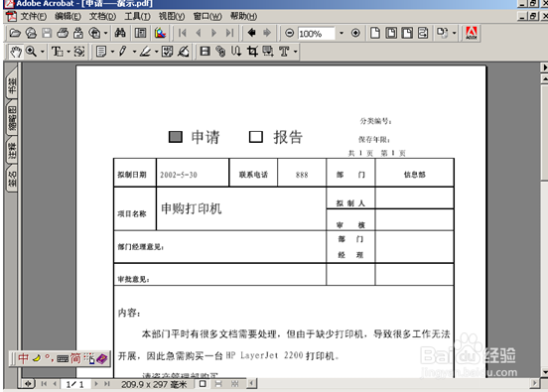The image size is (548, 392).
Task: Click the send by e-mail icon
Action: [x=78, y=33]
